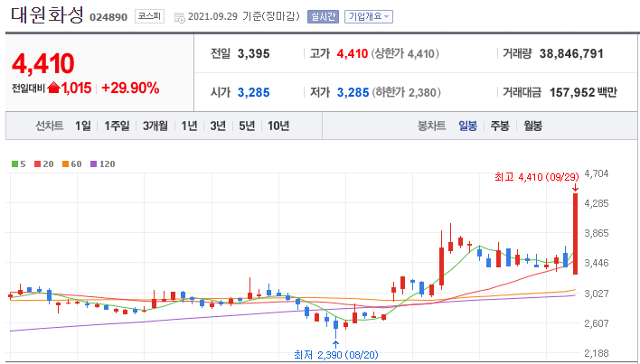Click the 1,015 price difference value
Viewport: 640px width, 364px height.
76,88
